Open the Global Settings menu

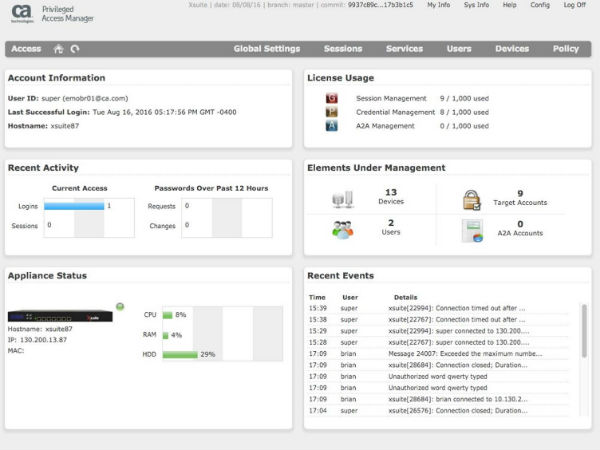[266, 48]
